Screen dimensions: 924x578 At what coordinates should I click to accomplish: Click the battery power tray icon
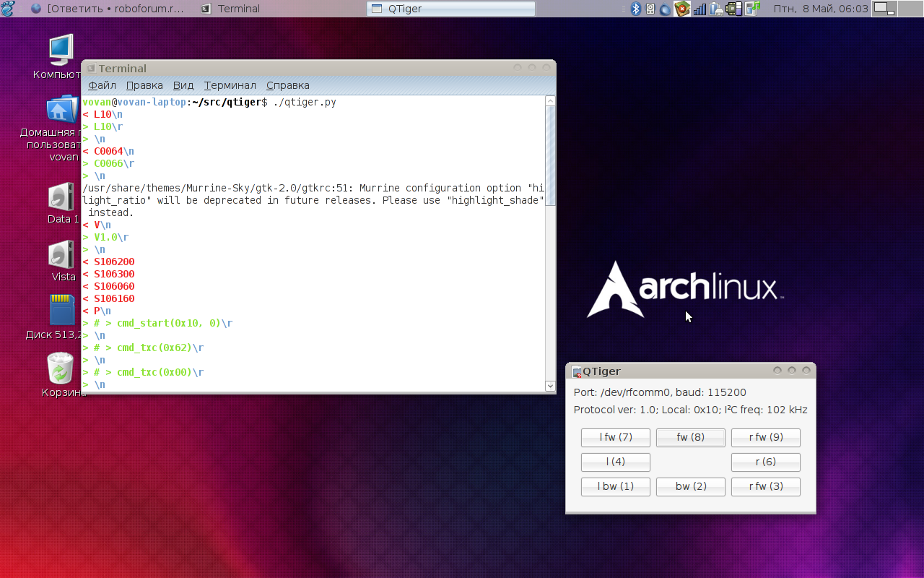pos(717,9)
